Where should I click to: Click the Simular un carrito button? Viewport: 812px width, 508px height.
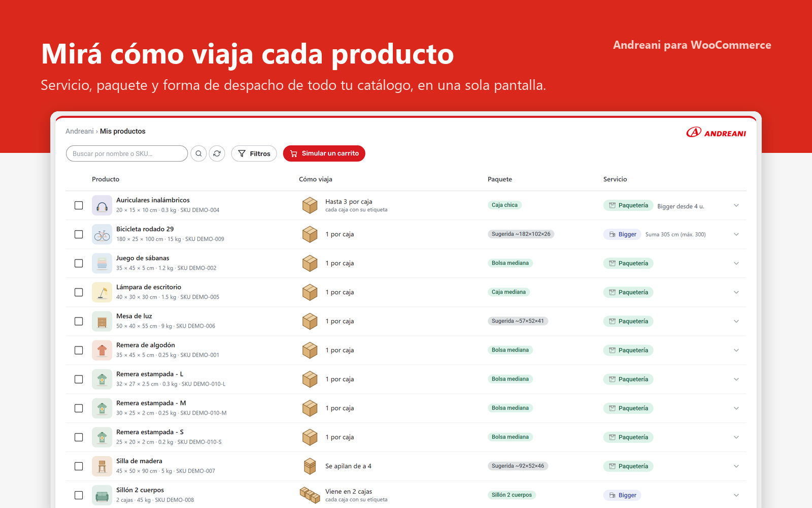(324, 153)
